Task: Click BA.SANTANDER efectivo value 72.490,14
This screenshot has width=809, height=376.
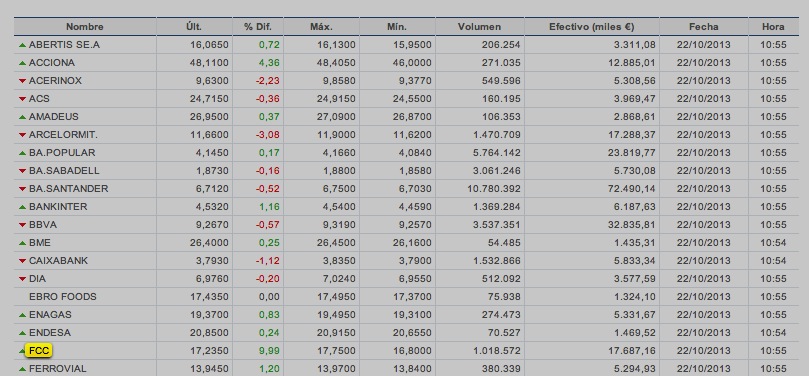Action: click(632, 189)
